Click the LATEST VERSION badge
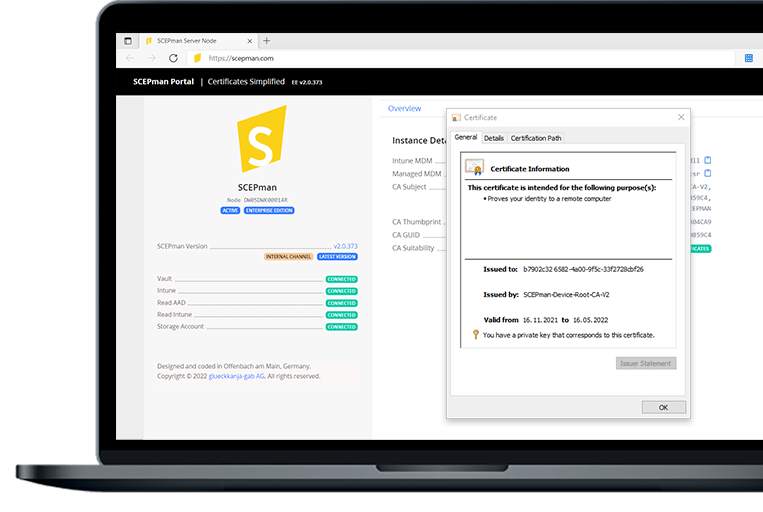763x512 pixels. click(337, 256)
